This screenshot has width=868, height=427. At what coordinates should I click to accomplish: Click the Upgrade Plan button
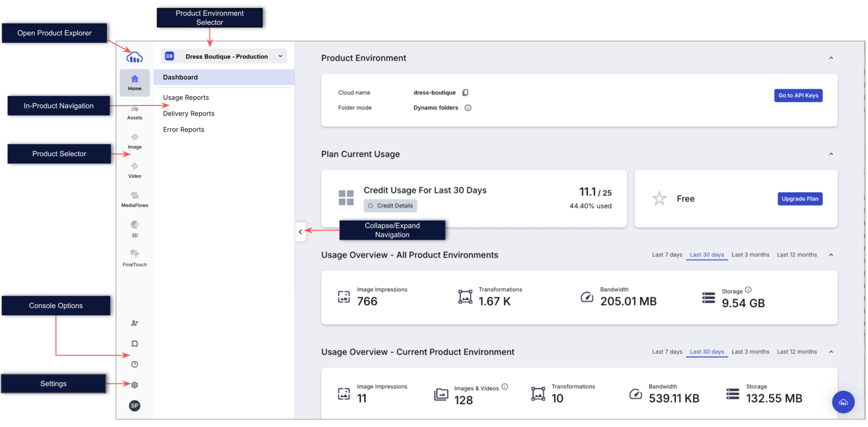800,199
